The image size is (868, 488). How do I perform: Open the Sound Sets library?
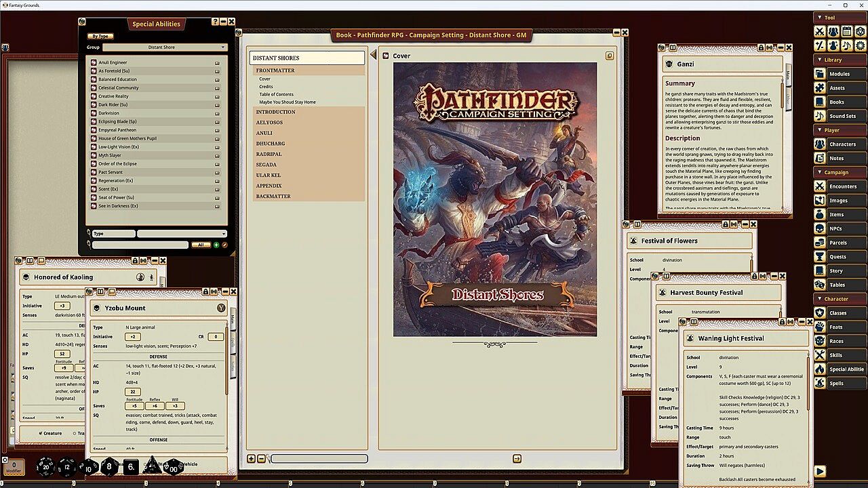click(842, 116)
